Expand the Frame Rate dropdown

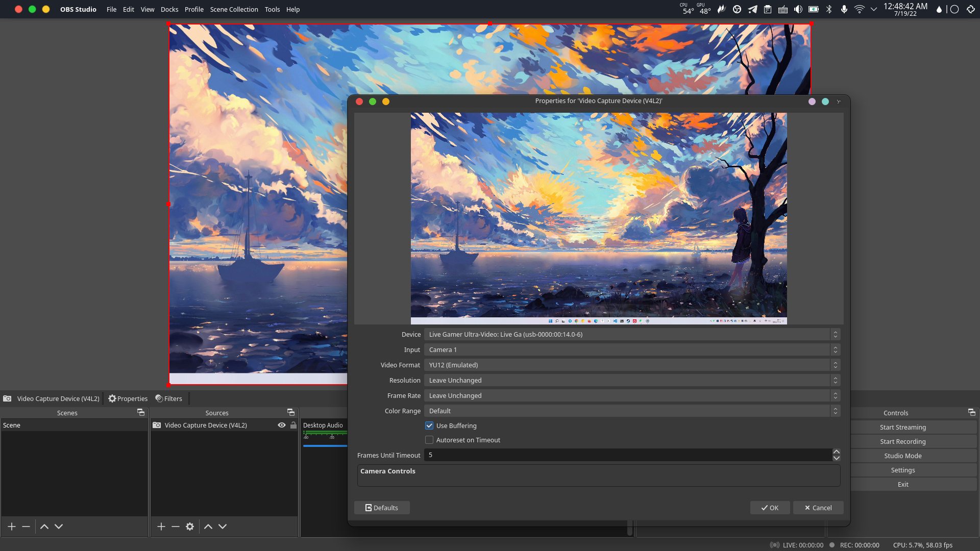click(632, 396)
